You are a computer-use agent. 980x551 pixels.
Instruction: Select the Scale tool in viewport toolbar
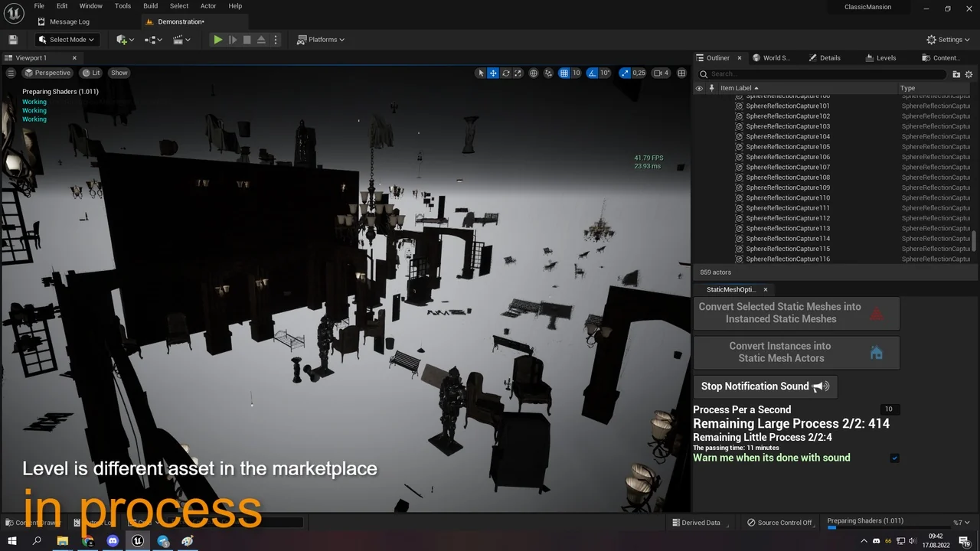click(x=518, y=73)
